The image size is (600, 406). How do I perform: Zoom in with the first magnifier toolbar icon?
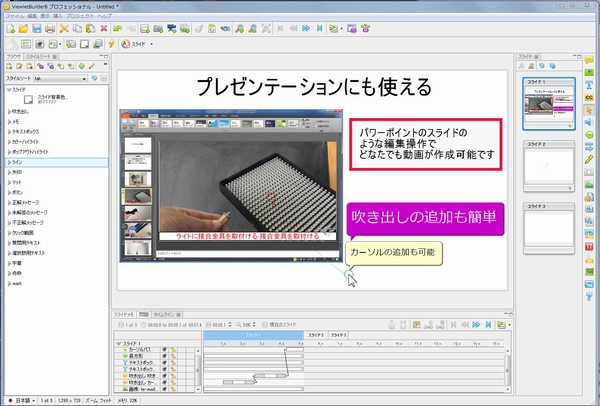pos(240,29)
